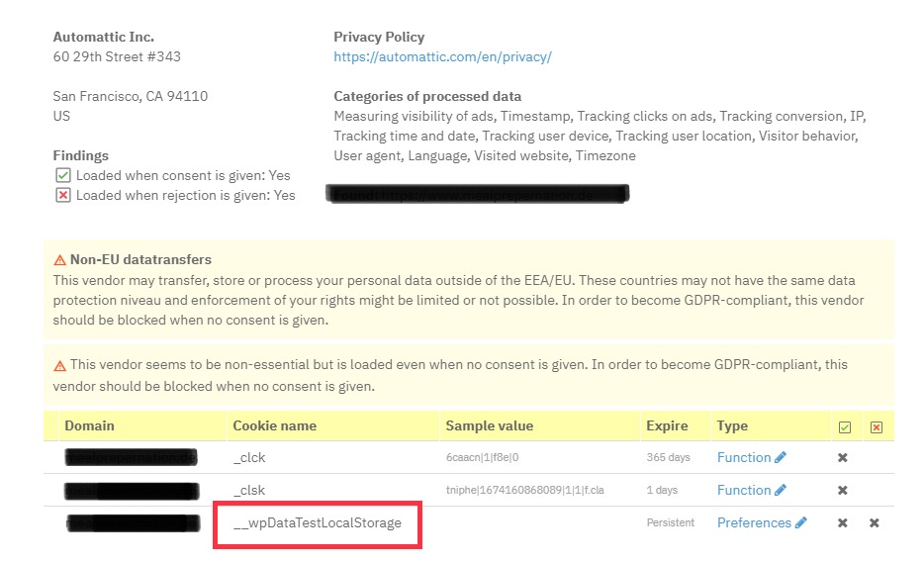Screen dimensions: 924x563
Task: Click the Function type link for _clsk
Action: pos(744,490)
